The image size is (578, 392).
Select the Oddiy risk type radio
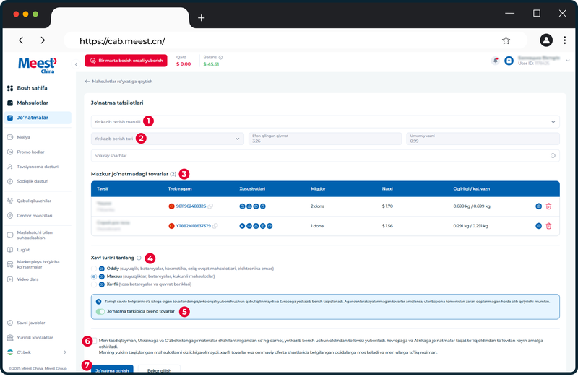94,269
